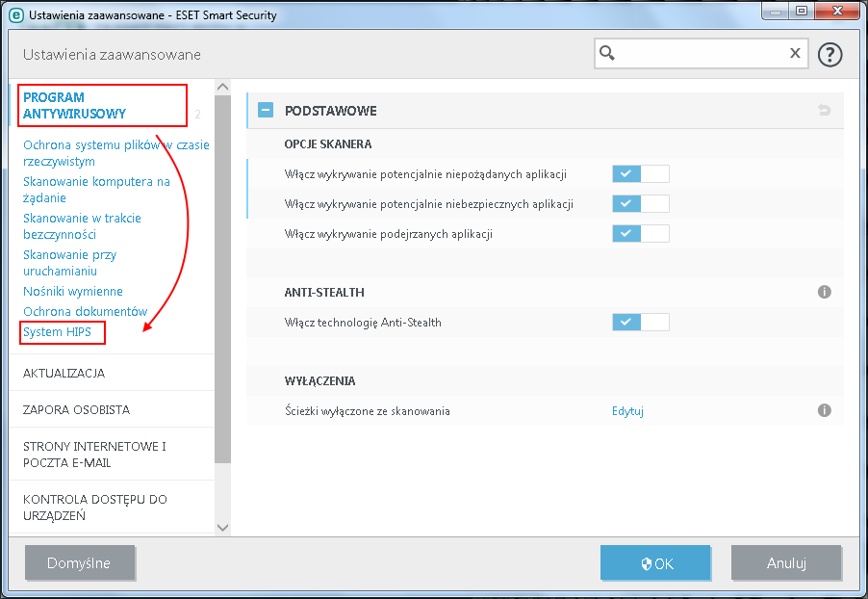868x599 pixels.
Task: Click the sidebar scroll down arrow
Action: [223, 527]
